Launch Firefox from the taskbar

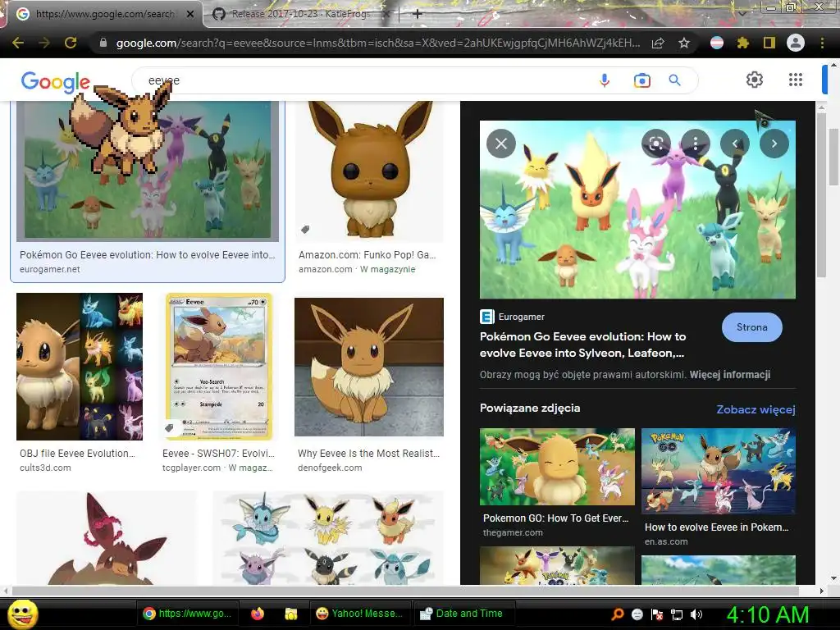click(258, 614)
